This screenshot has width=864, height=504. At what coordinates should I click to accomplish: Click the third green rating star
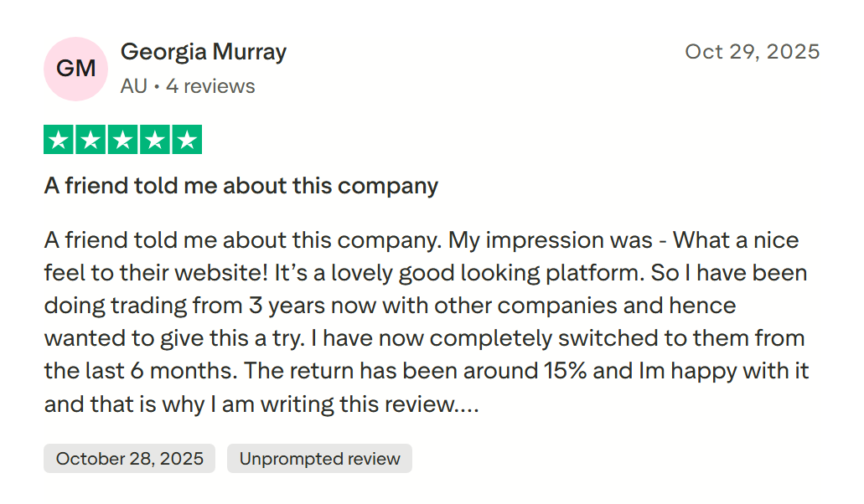tap(122, 140)
